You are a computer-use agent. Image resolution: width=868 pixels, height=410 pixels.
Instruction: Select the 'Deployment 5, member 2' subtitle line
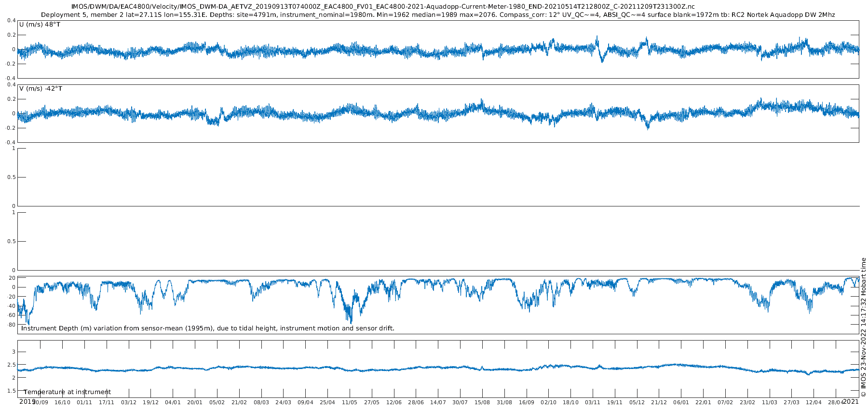438,15
